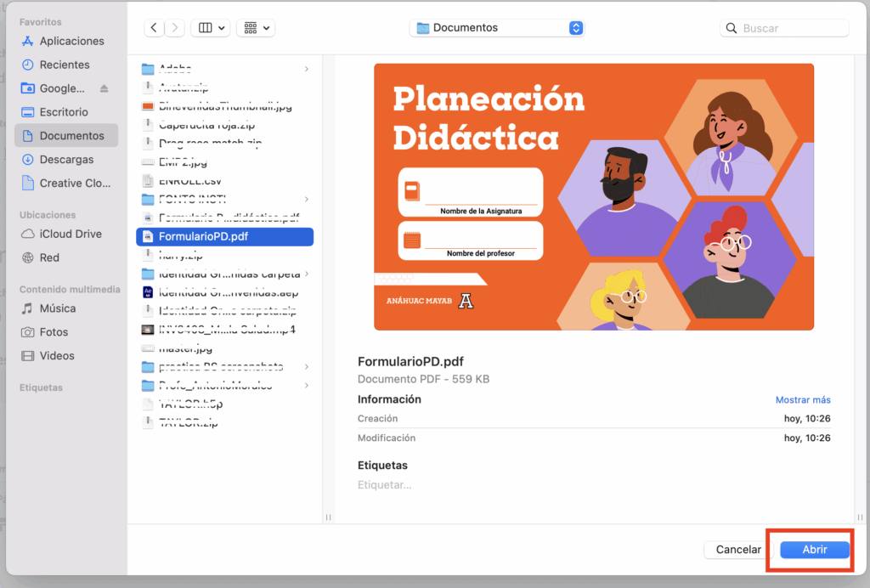Viewport: 870px width, 588px height.
Task: Click the Mostrar más link
Action: pyautogui.click(x=803, y=400)
